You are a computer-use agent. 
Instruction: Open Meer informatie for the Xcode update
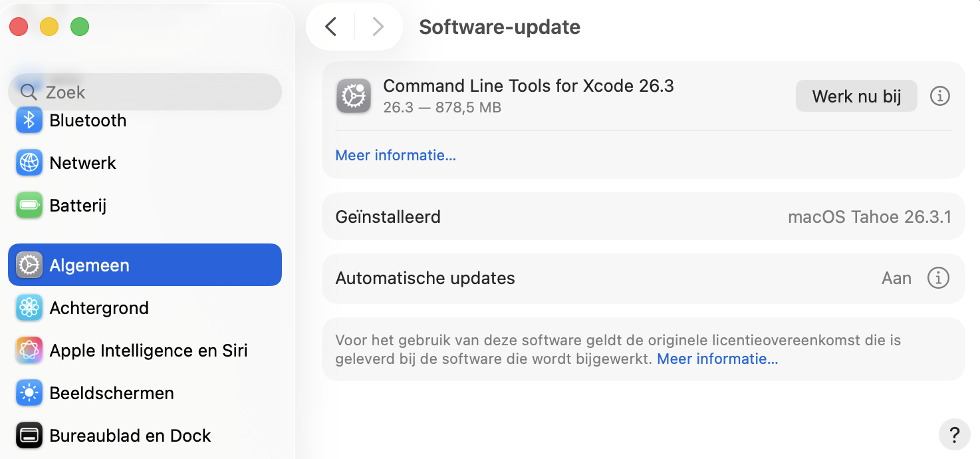pyautogui.click(x=396, y=155)
